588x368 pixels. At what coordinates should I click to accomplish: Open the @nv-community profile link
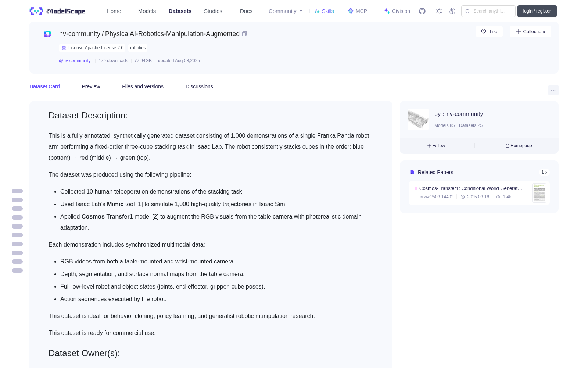point(75,61)
